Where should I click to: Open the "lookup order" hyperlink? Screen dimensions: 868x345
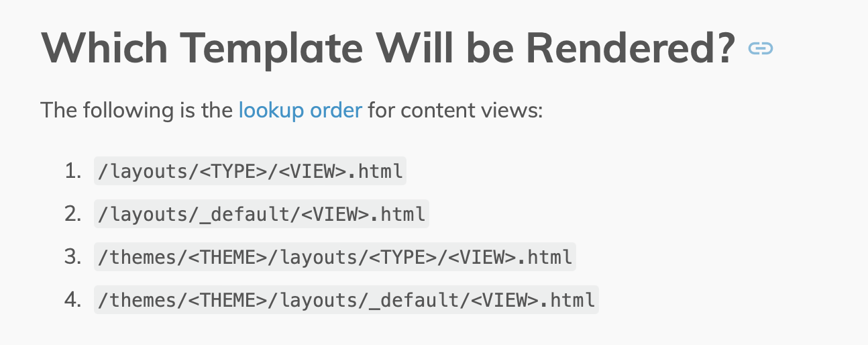[301, 109]
